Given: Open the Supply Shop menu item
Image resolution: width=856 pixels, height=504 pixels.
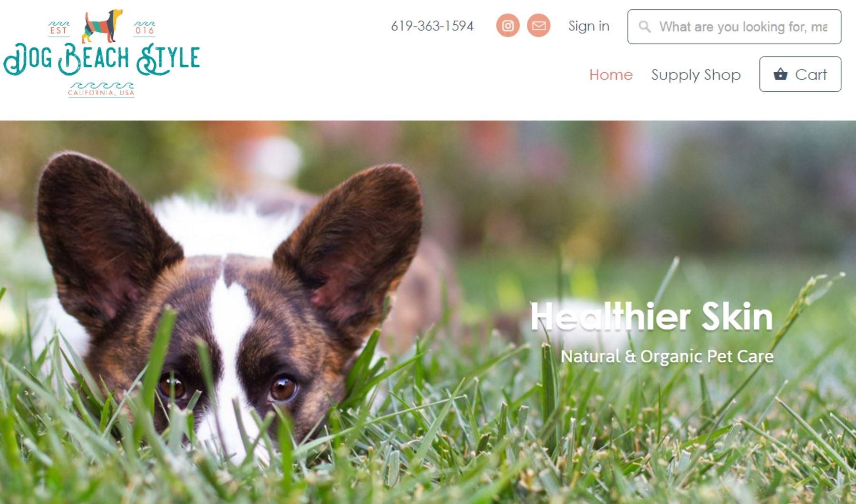Looking at the screenshot, I should pos(696,75).
